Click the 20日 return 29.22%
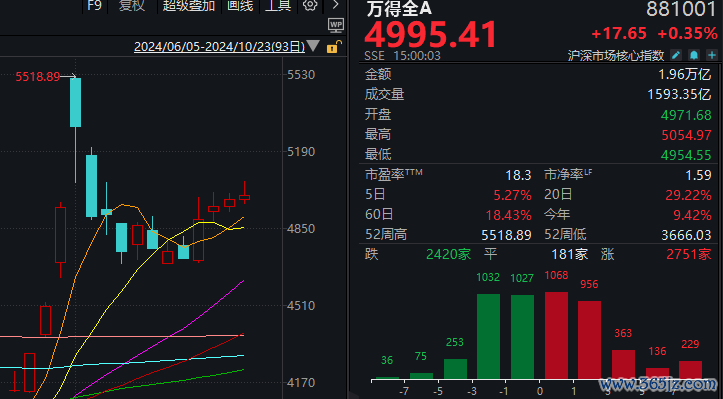 point(687,195)
